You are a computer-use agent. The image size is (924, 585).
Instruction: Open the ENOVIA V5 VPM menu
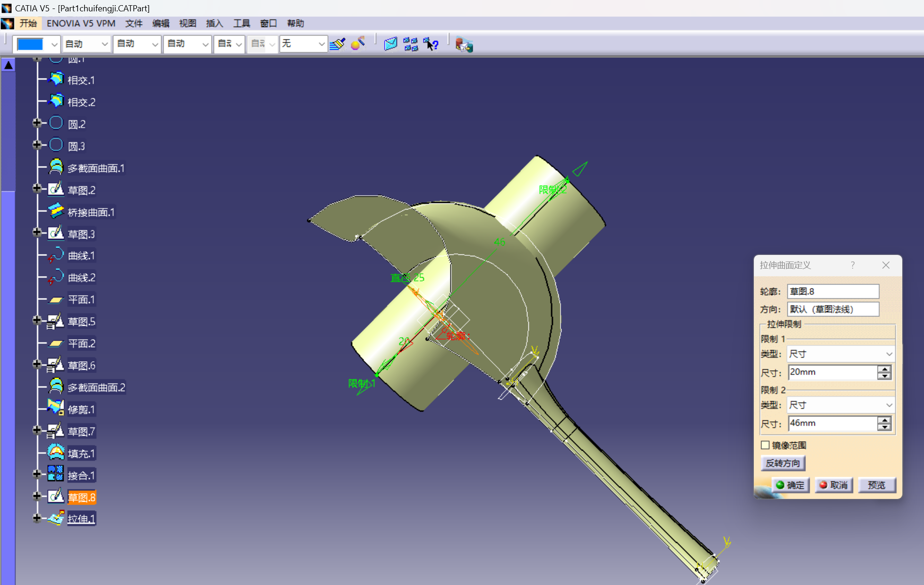[x=81, y=23]
